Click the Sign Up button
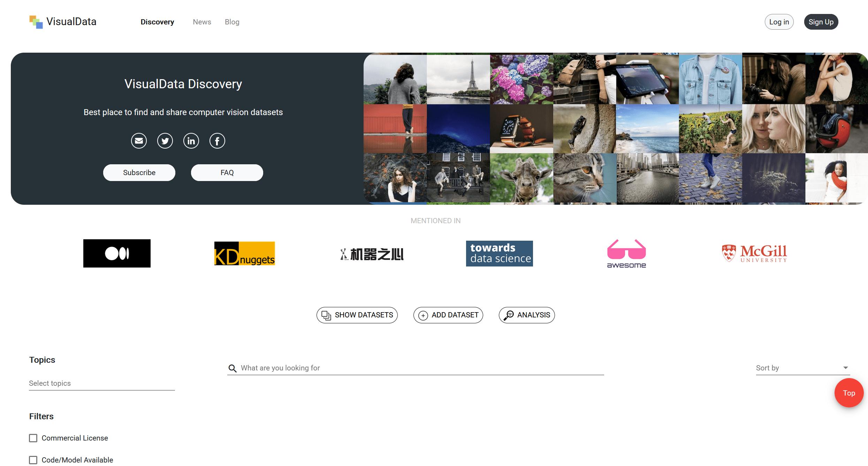 click(x=821, y=22)
